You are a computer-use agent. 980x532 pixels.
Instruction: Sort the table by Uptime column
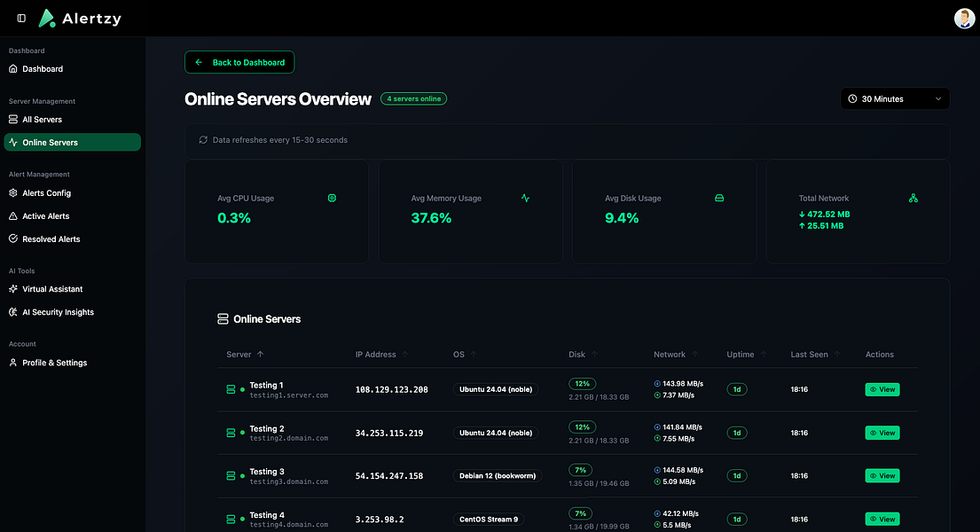[746, 355]
